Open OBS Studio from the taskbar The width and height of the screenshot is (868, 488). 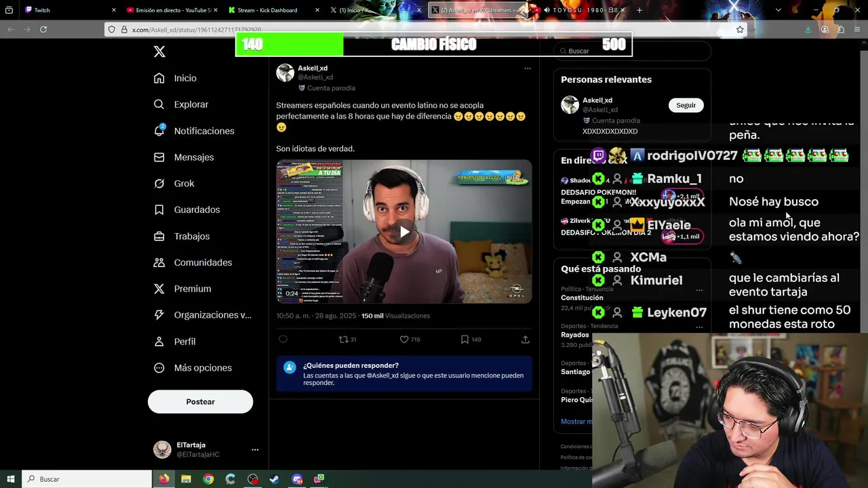[253, 479]
